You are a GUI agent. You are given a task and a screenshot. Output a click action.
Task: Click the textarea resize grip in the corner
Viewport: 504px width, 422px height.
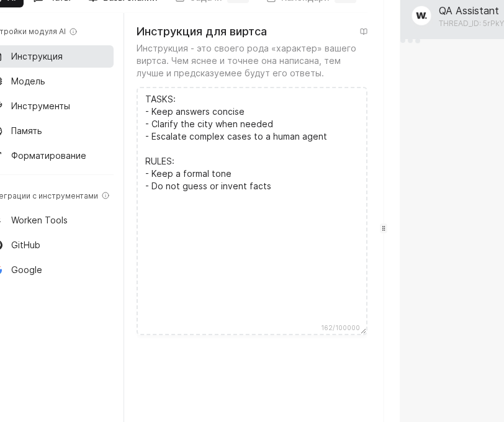click(x=363, y=331)
